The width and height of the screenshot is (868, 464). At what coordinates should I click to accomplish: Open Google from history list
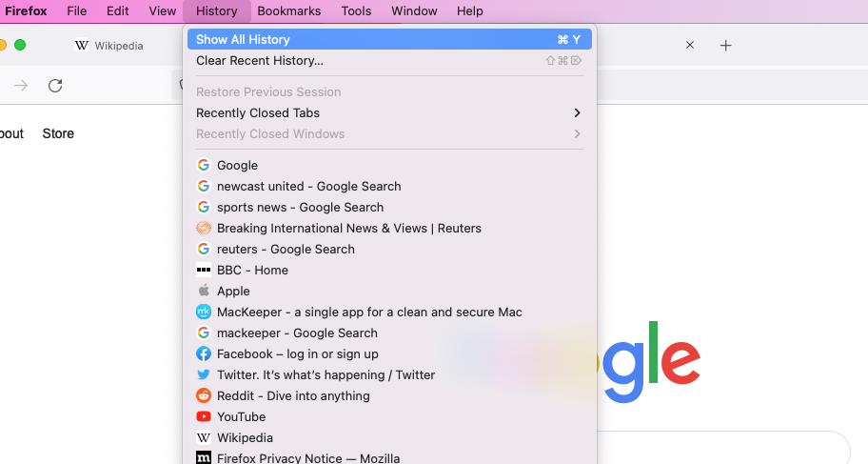tap(389, 165)
